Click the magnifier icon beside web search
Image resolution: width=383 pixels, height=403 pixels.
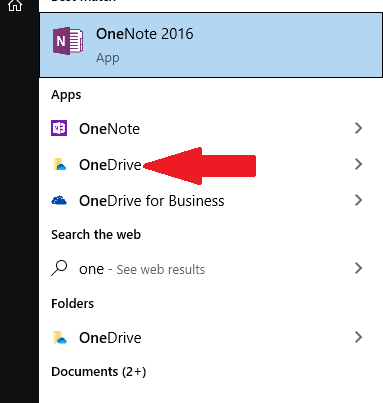[59, 268]
